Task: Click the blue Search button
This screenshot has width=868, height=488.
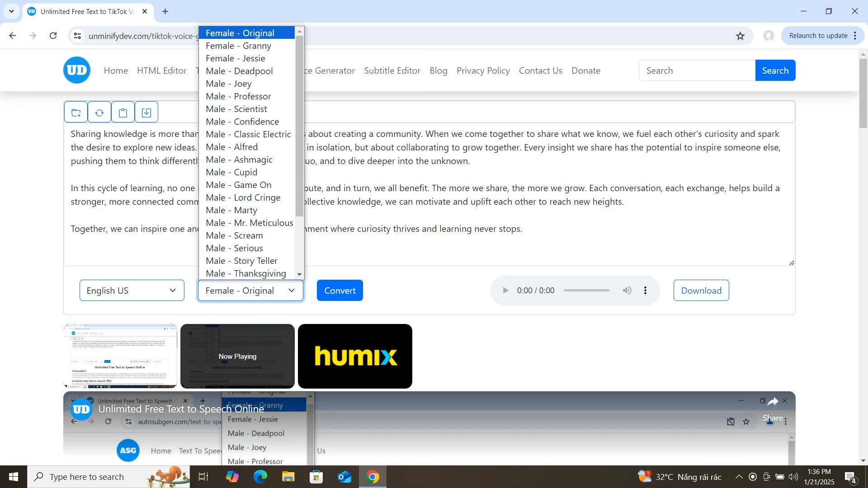Action: 775,70
